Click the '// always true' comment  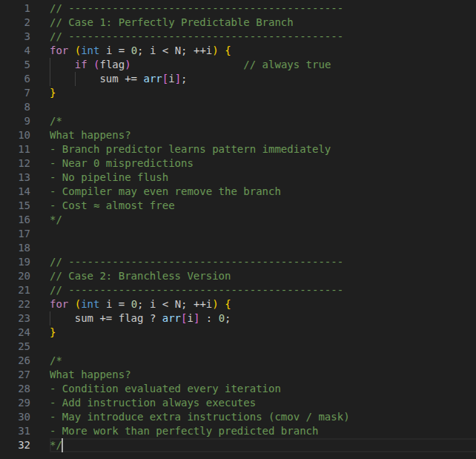pyautogui.click(x=287, y=65)
